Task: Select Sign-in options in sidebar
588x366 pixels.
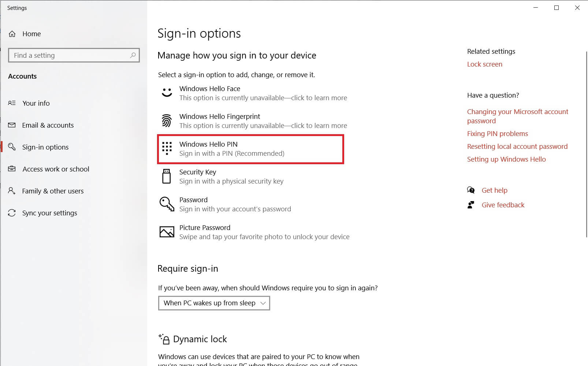Action: pyautogui.click(x=45, y=147)
